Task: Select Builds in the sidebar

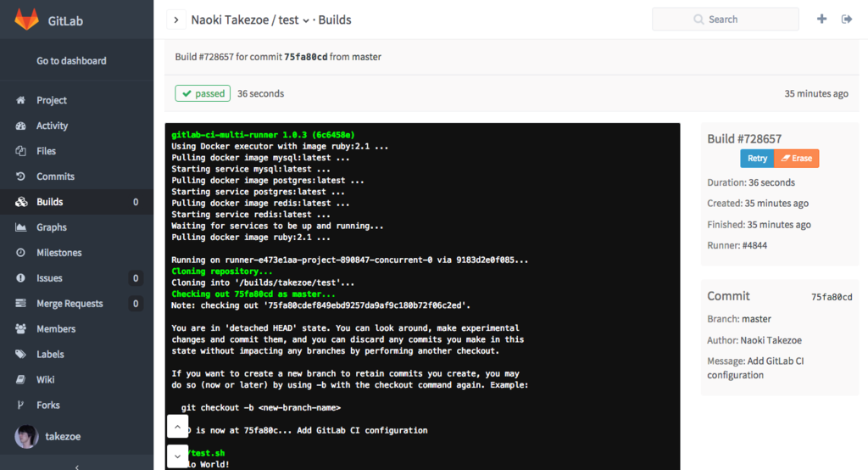Action: point(77,202)
